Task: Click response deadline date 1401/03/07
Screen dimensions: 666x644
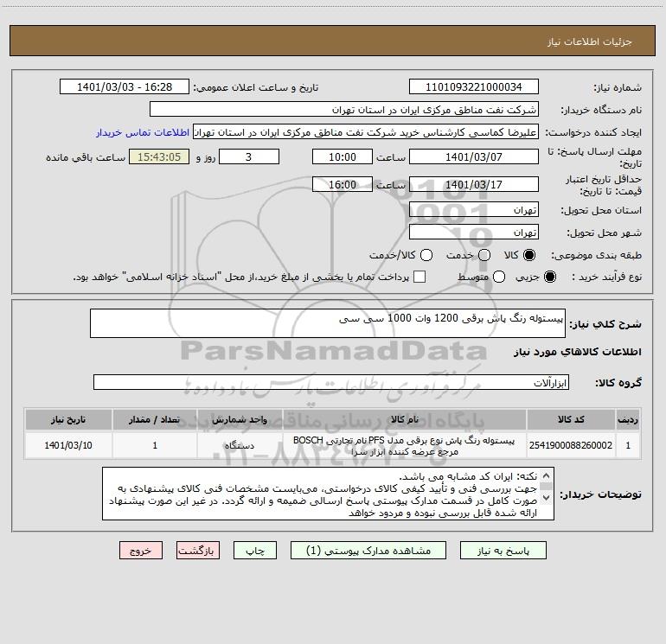Action: point(474,157)
